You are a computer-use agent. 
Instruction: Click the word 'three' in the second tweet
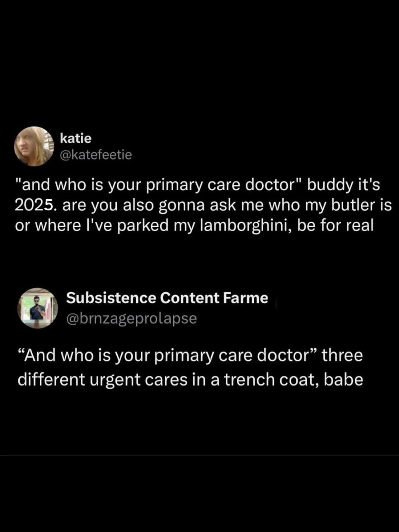point(342,355)
